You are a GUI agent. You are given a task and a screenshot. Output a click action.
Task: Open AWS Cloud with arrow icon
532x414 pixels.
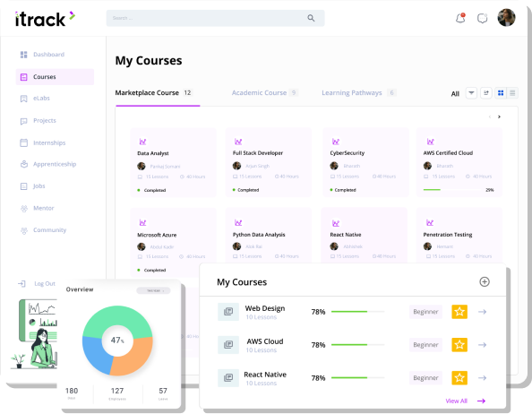482,345
